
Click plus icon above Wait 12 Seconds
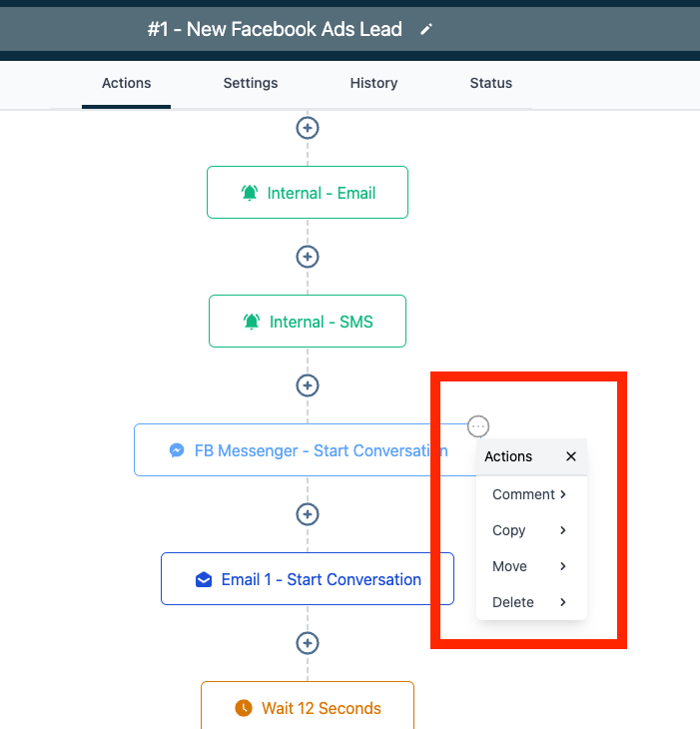click(308, 643)
